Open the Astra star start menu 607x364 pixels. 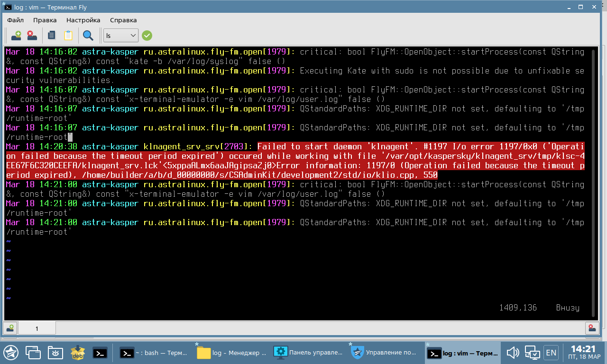tap(11, 352)
